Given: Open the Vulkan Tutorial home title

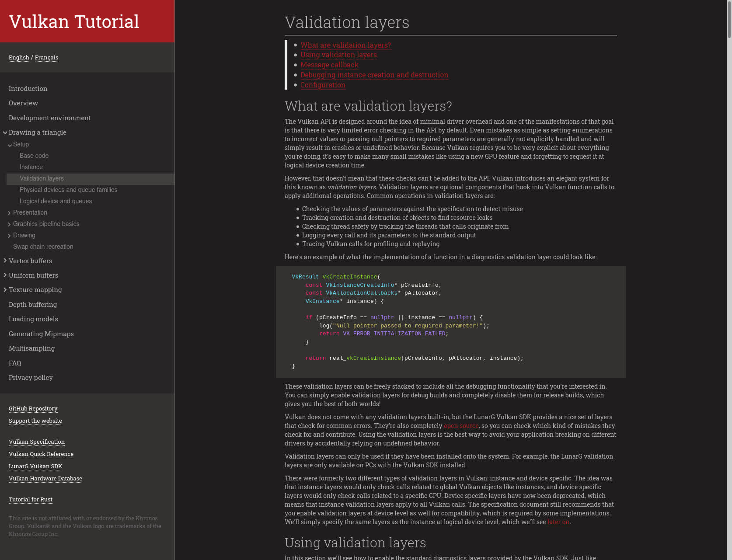Looking at the screenshot, I should pyautogui.click(x=74, y=21).
